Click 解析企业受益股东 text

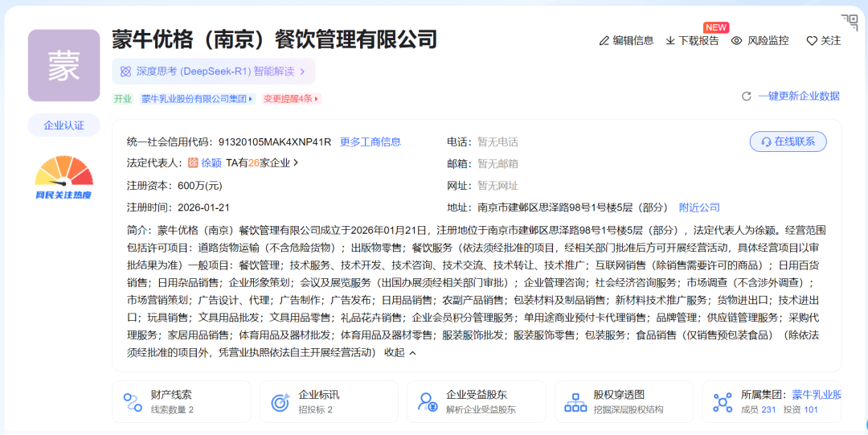point(481,410)
